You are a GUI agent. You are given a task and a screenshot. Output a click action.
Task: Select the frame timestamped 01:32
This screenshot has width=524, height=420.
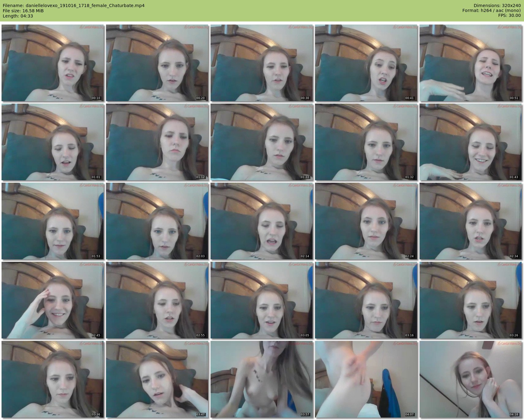[366, 142]
